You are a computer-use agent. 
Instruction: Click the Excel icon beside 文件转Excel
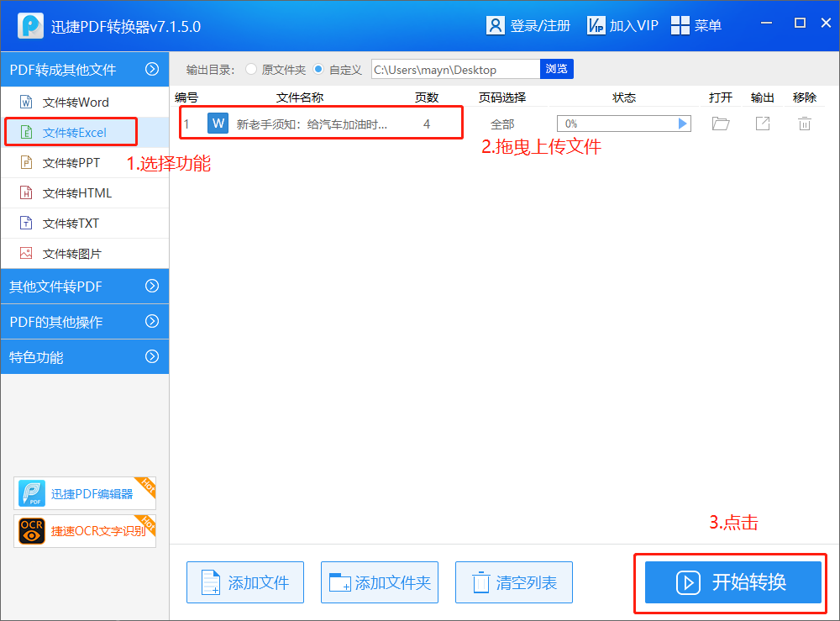point(26,132)
